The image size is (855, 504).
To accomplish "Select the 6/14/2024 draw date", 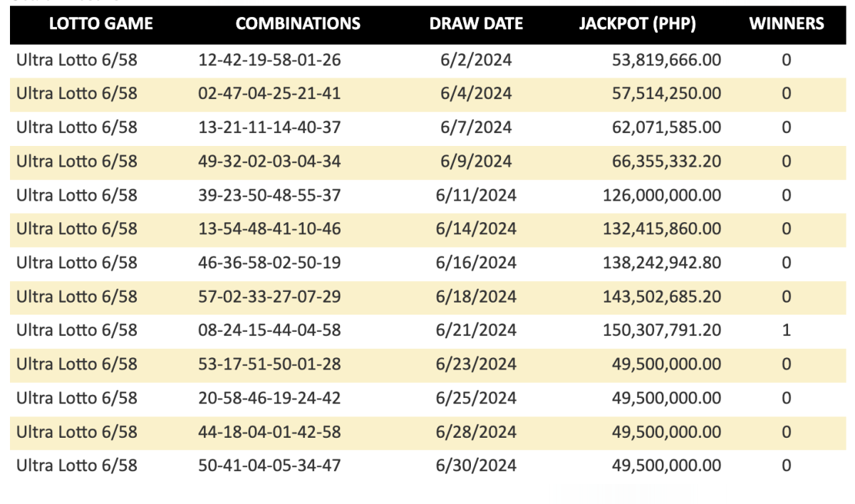I will (x=476, y=229).
